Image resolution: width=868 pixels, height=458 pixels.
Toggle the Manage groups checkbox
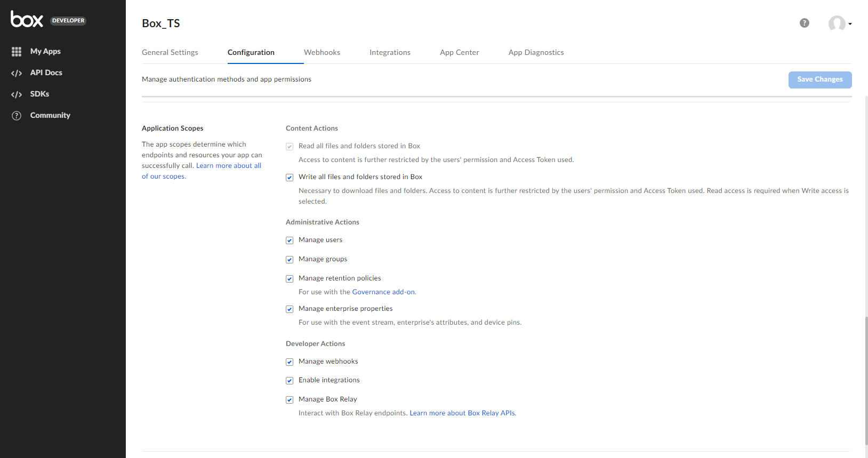[290, 260]
